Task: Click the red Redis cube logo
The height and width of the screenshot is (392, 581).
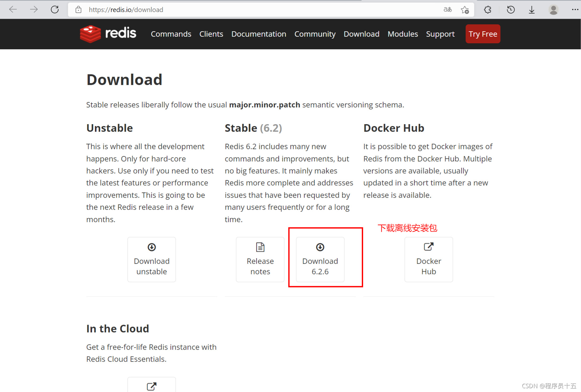Action: click(x=90, y=34)
